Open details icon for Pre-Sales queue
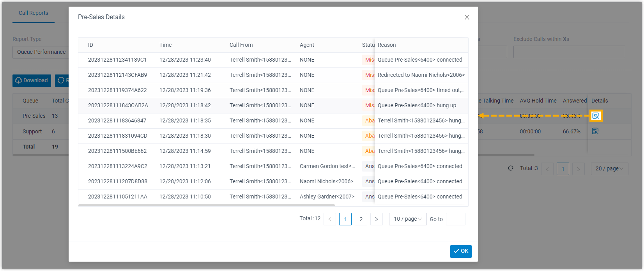The height and width of the screenshot is (271, 644). coord(596,116)
